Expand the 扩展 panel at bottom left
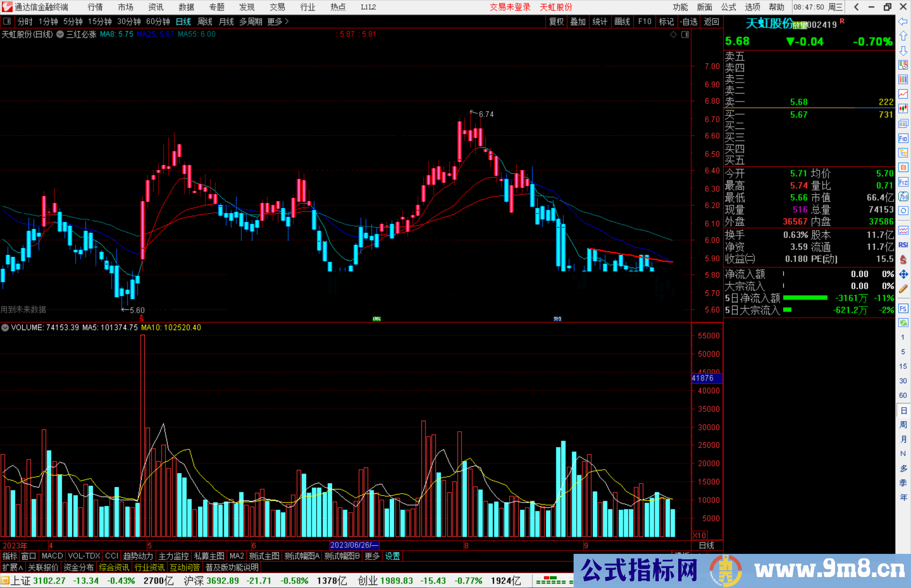This screenshot has height=588, width=911. (x=13, y=567)
